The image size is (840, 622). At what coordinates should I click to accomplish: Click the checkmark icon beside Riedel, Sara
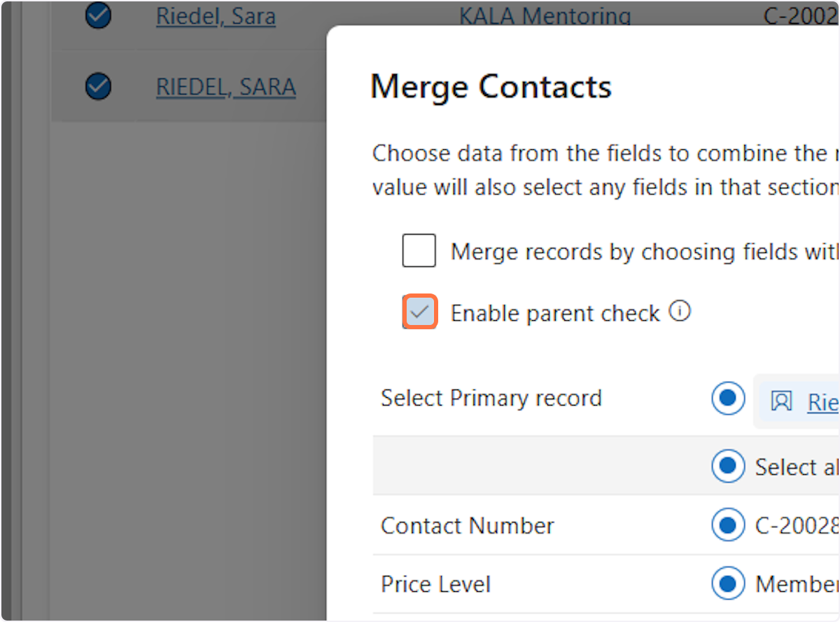[98, 15]
